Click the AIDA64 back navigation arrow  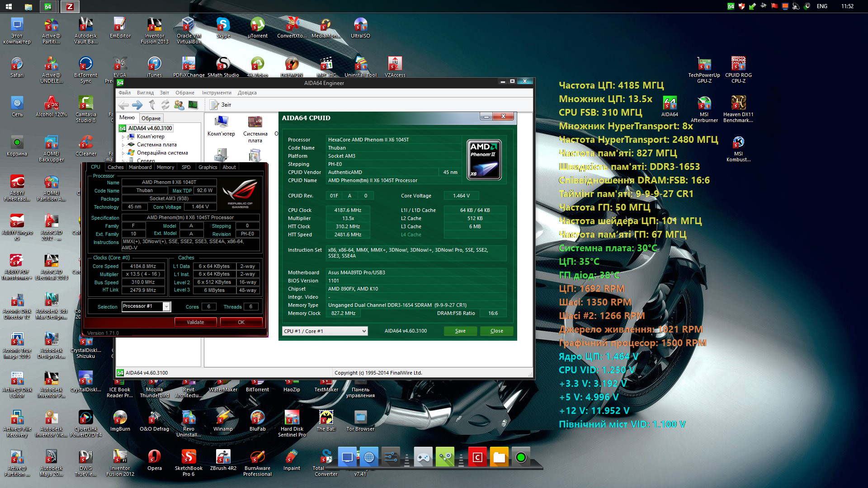123,105
